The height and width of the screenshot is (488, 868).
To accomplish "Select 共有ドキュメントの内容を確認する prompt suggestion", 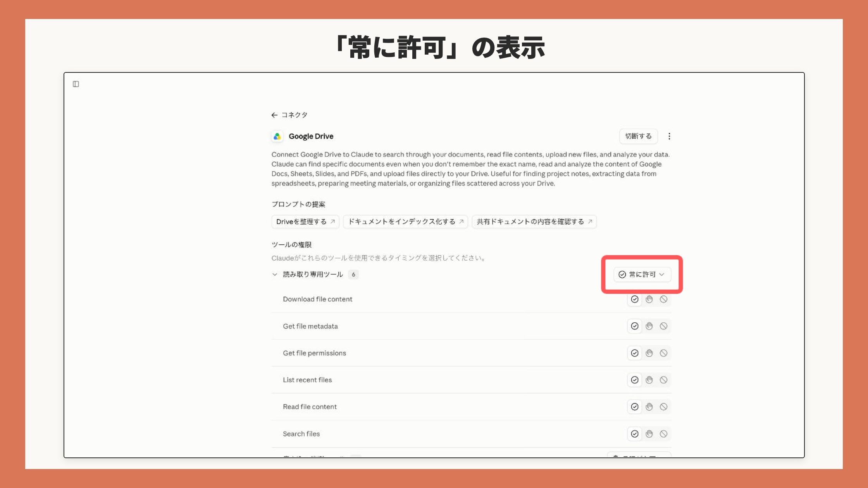I will [534, 222].
